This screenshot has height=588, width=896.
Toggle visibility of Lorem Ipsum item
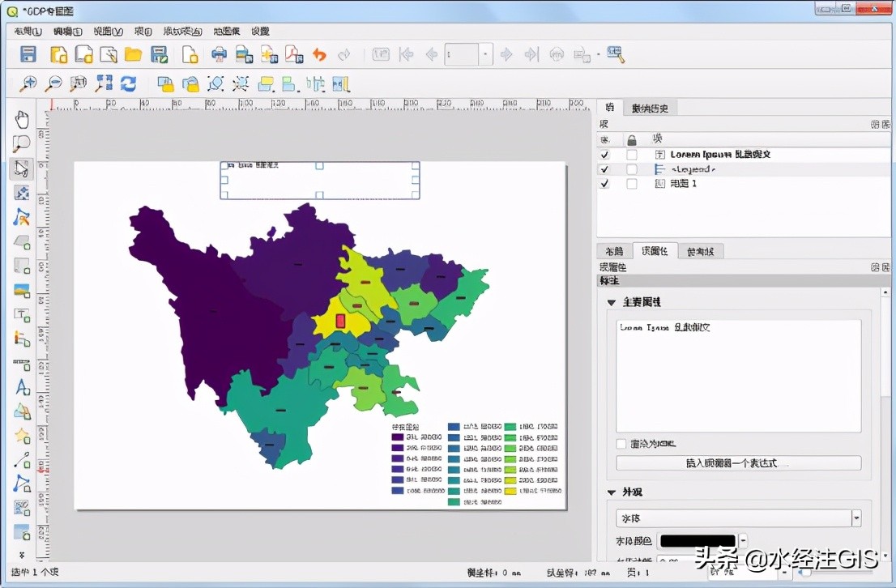[x=604, y=154]
